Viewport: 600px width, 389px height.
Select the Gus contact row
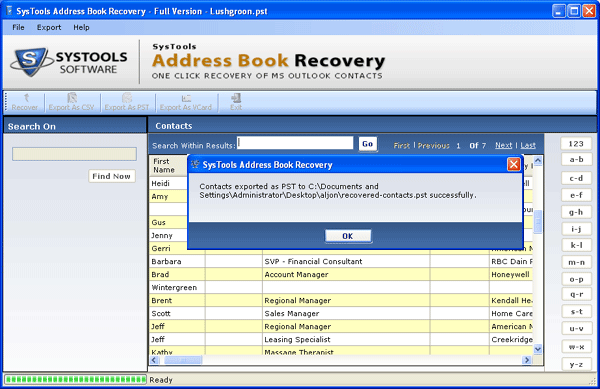click(168, 222)
